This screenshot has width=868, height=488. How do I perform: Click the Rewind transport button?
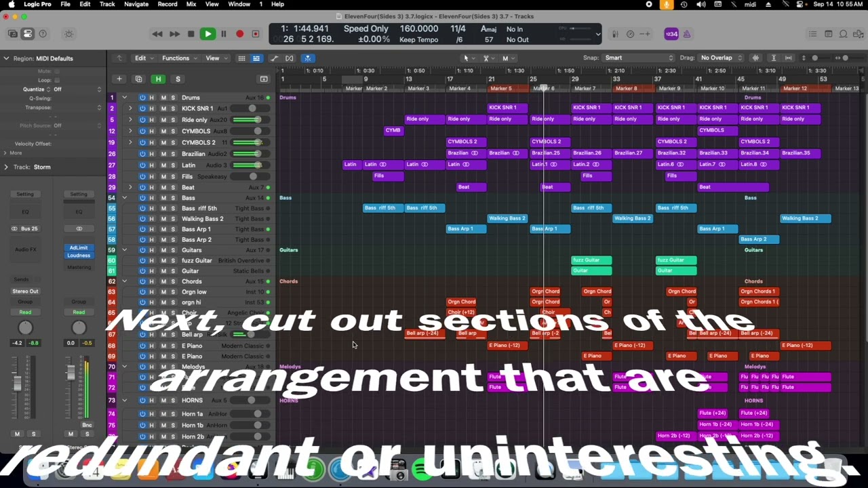click(x=157, y=34)
